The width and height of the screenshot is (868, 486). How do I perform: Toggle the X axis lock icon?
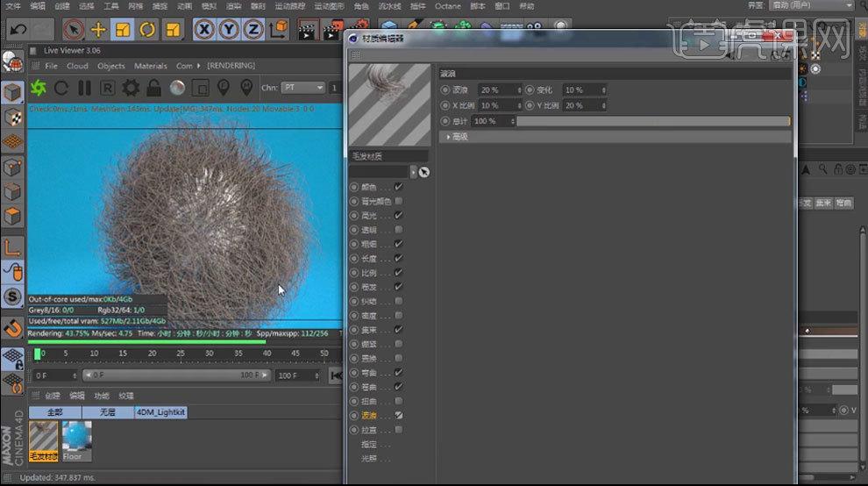[204, 29]
